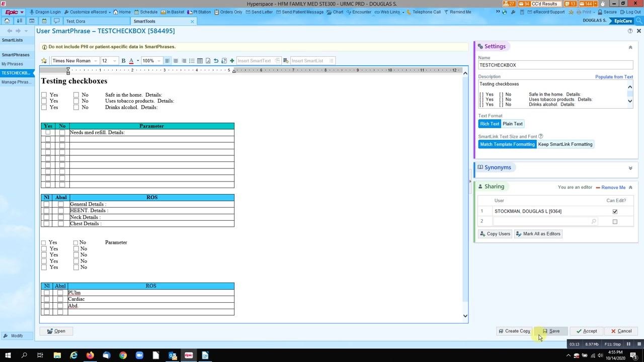Open the font name dropdown
Image resolution: width=644 pixels, height=362 pixels.
pos(96,61)
